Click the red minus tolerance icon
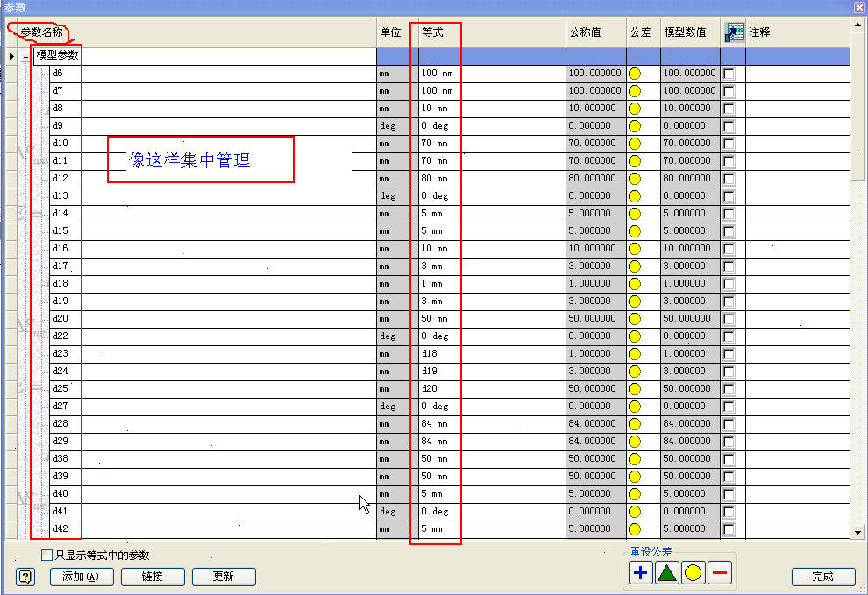This screenshot has height=595, width=868. pyautogui.click(x=720, y=573)
